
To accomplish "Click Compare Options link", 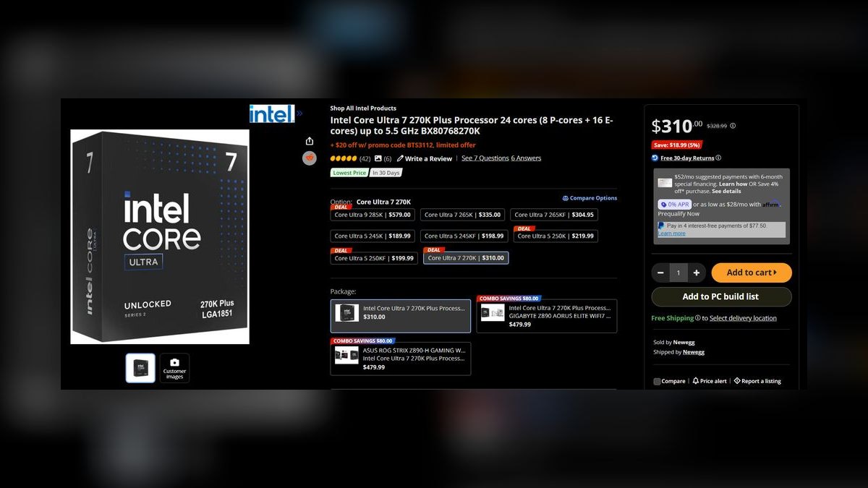I will click(x=590, y=198).
